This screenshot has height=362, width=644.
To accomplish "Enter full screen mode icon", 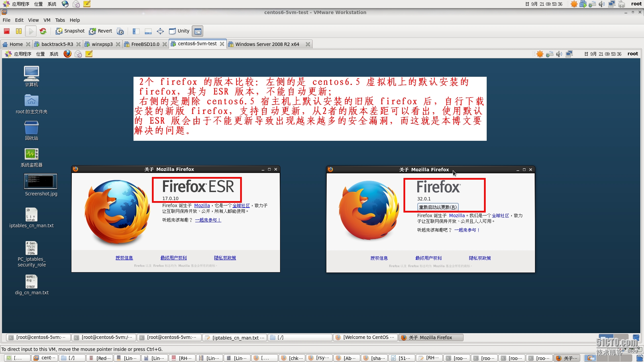I will (160, 31).
